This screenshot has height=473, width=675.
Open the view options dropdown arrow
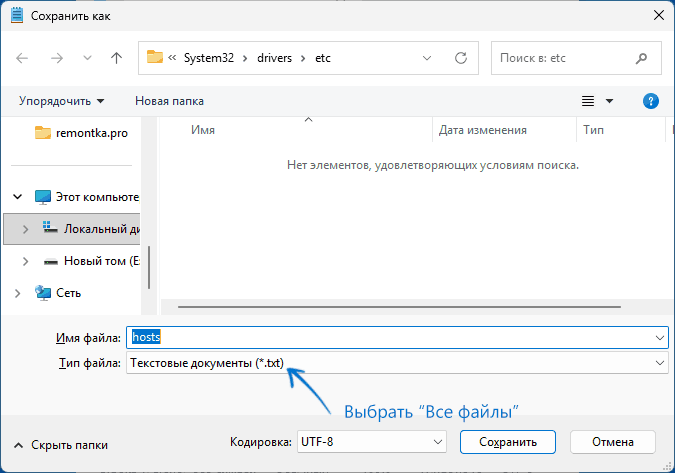pos(610,101)
